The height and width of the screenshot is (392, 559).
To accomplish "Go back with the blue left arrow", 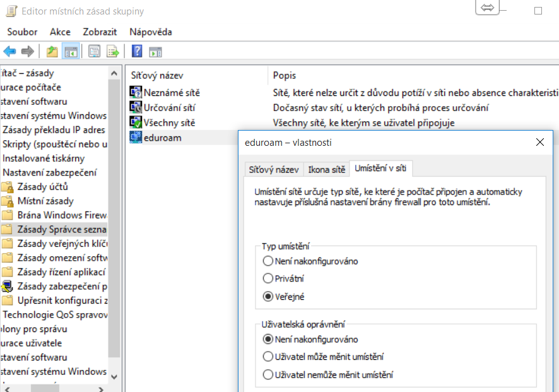I will coord(9,52).
